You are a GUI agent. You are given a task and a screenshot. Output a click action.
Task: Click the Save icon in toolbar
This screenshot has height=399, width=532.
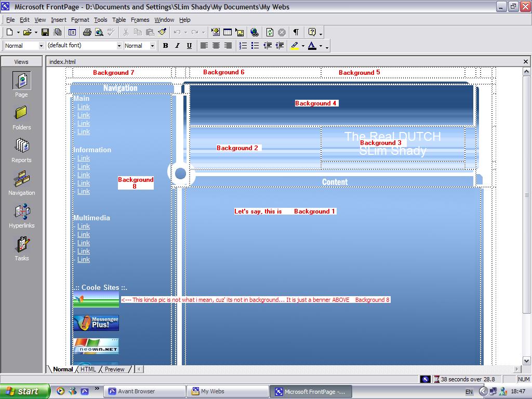click(x=45, y=32)
